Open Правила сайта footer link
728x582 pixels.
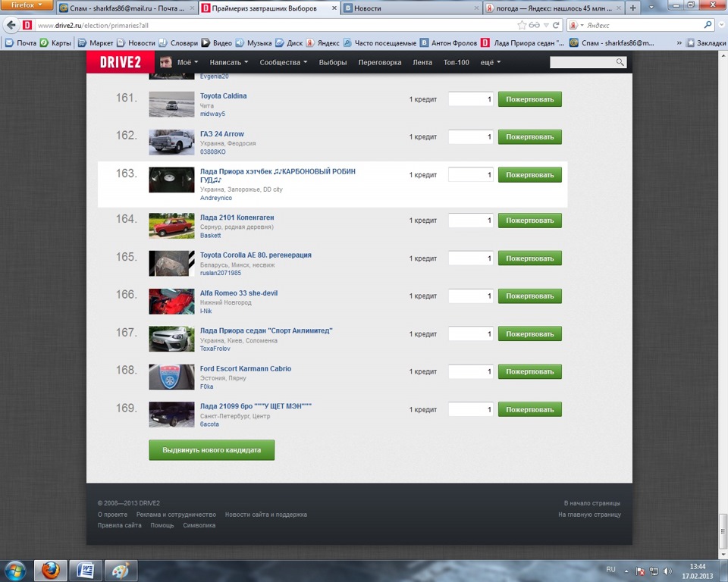(x=119, y=525)
